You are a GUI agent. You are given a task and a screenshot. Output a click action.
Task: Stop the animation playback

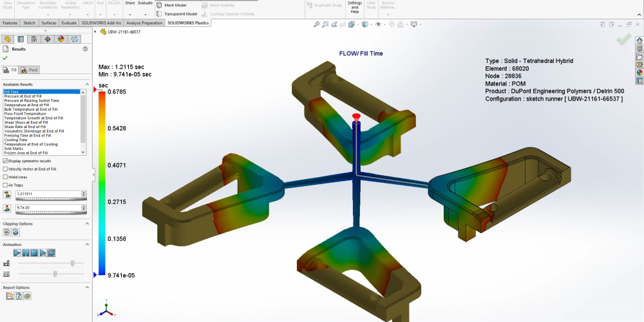pos(35,253)
